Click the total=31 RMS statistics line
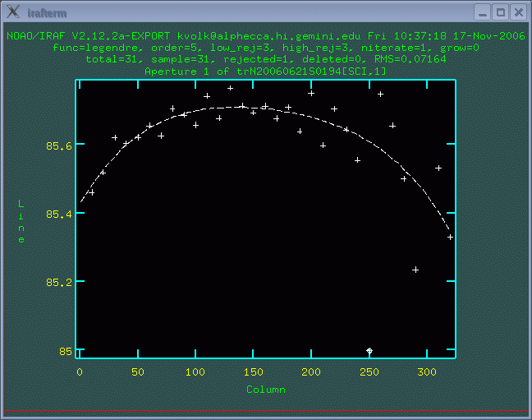532x420 pixels. pos(266,59)
